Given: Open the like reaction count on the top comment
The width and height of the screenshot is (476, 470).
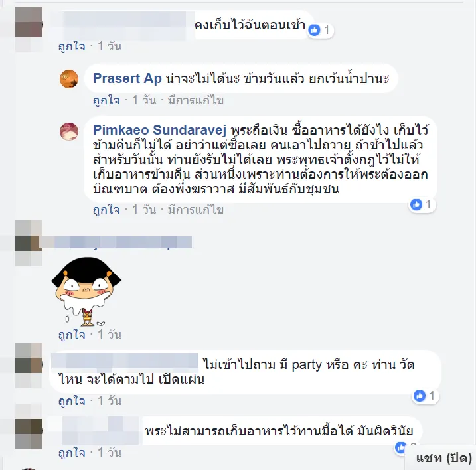Looking at the screenshot, I should 320,31.
